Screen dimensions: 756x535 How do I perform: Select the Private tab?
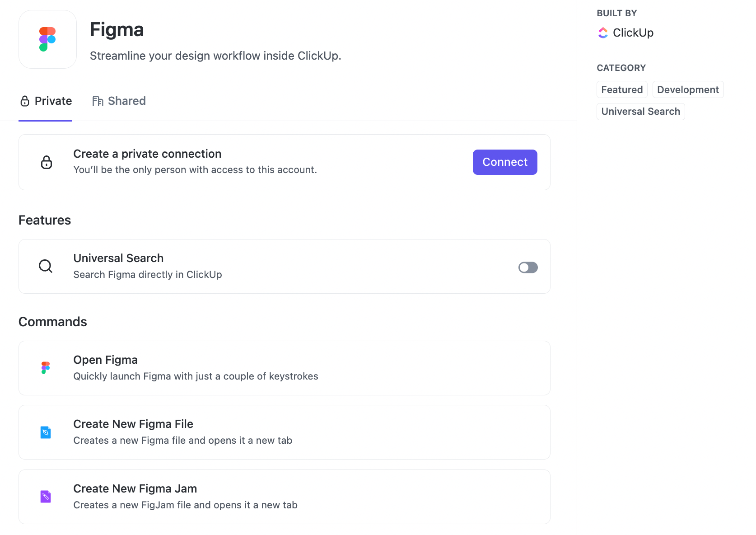pos(53,101)
